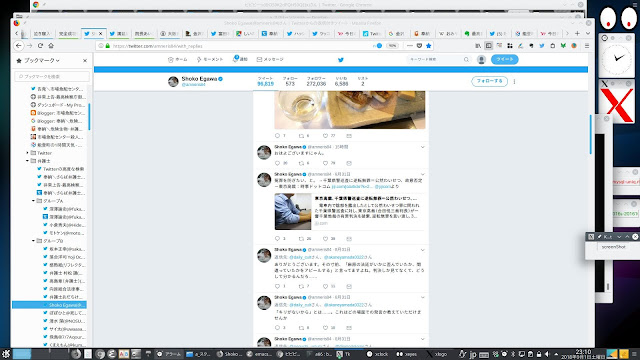Reply to the おはようございます tweet
This screenshot has width=640, height=360.
278,163
